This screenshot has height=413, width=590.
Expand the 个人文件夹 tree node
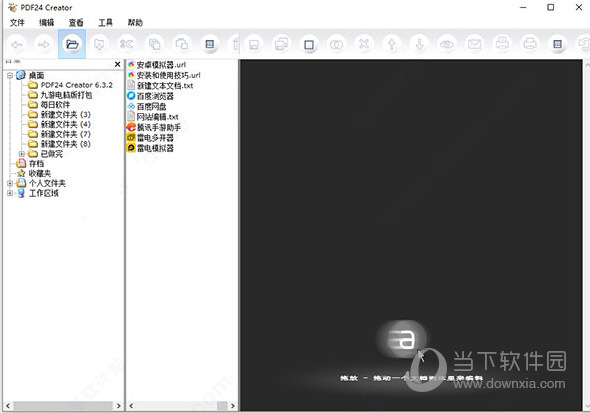point(10,183)
